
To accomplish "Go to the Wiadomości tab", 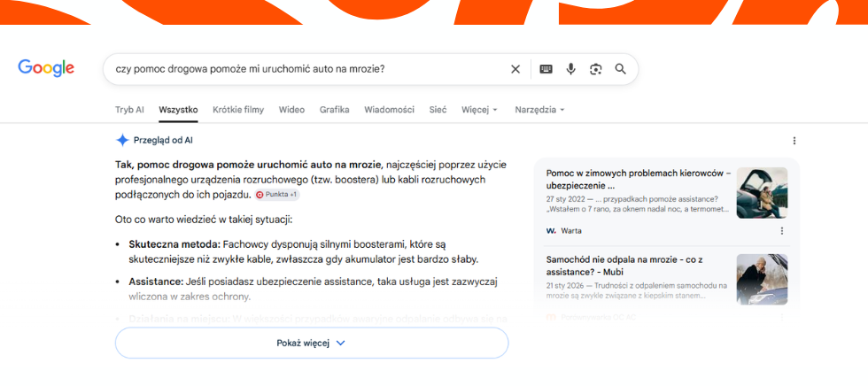I will pyautogui.click(x=389, y=110).
